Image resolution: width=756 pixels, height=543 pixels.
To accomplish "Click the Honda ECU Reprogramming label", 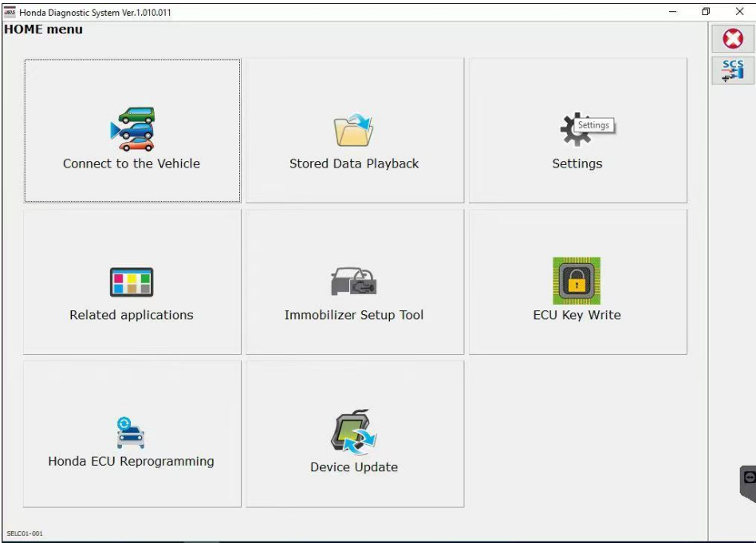I will pyautogui.click(x=131, y=462).
